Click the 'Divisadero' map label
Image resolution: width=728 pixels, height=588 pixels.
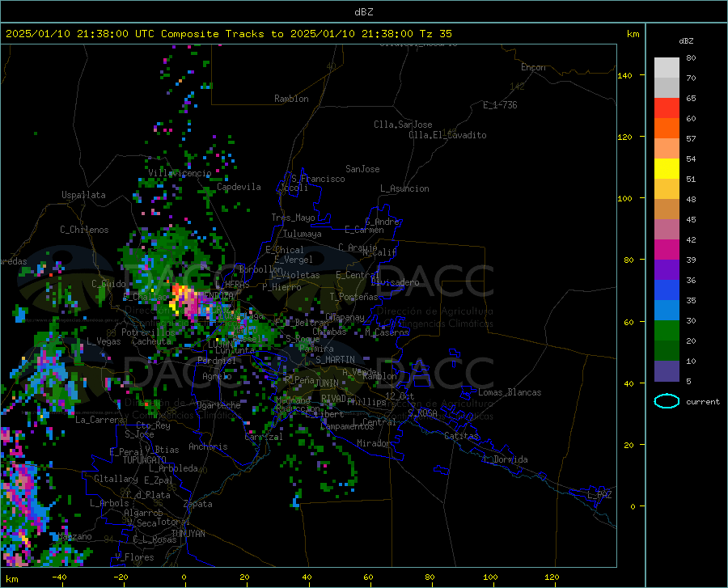click(395, 282)
